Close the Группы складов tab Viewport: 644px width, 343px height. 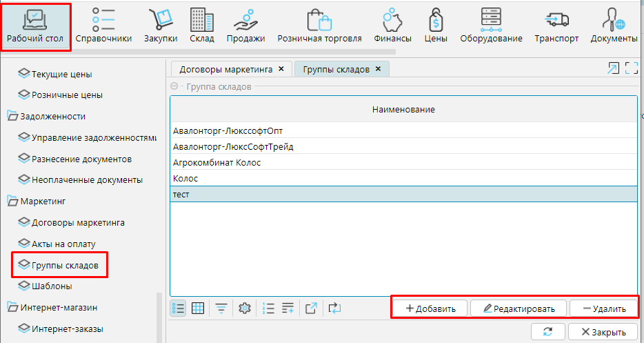click(x=378, y=70)
